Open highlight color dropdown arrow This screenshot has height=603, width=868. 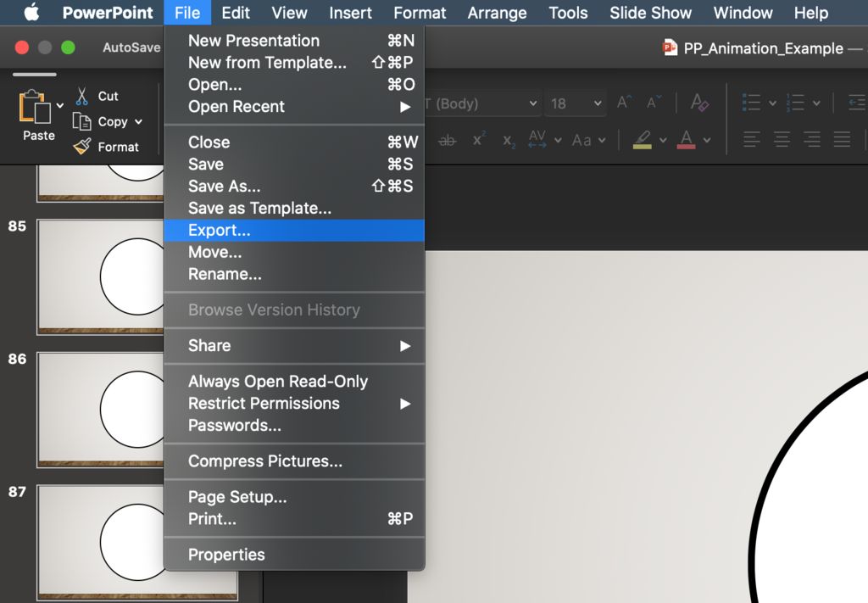(663, 140)
